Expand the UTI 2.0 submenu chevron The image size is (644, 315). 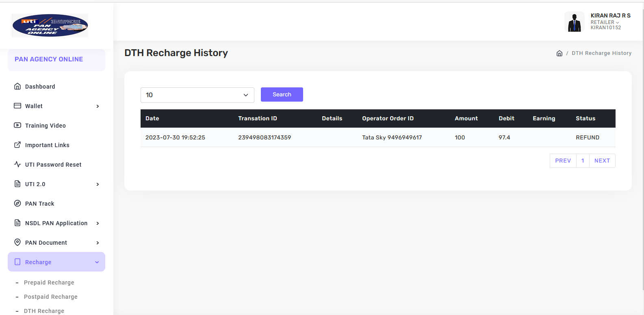tap(98, 184)
